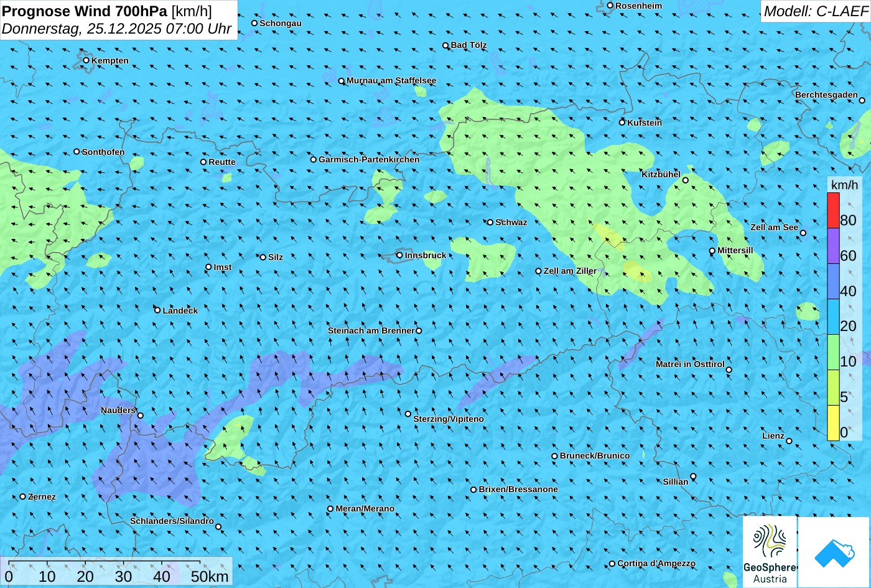Click the Sillian city marker
The image size is (871, 588).
pyautogui.click(x=693, y=477)
